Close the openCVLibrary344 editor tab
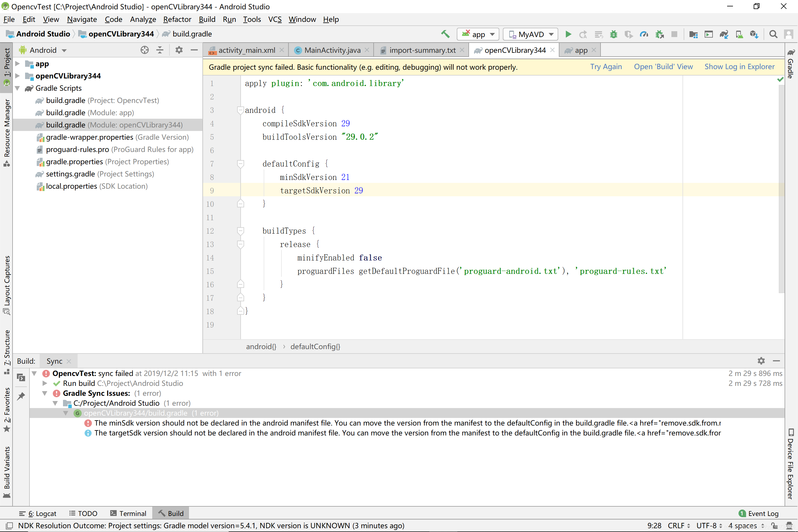 click(x=552, y=50)
